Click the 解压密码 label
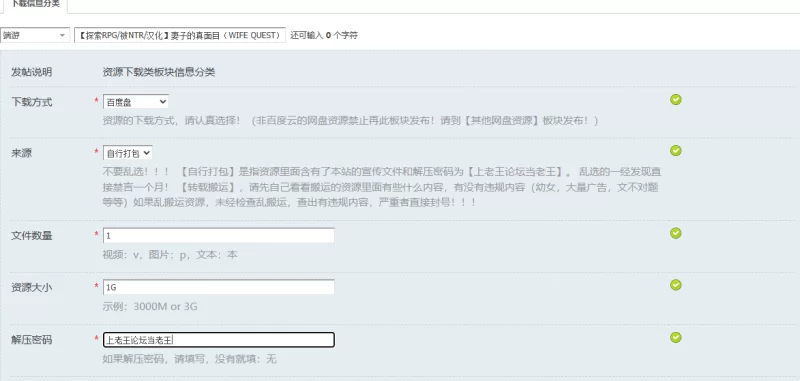800x381 pixels. pos(32,340)
